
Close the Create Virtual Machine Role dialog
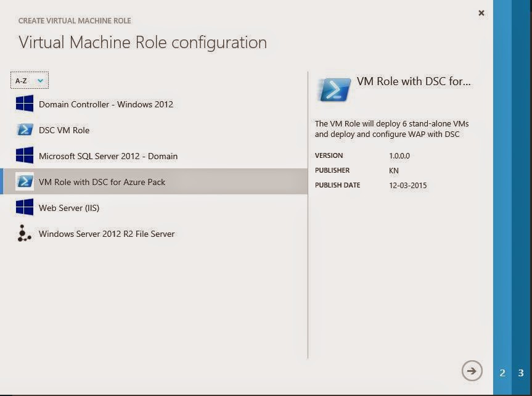[x=481, y=13]
